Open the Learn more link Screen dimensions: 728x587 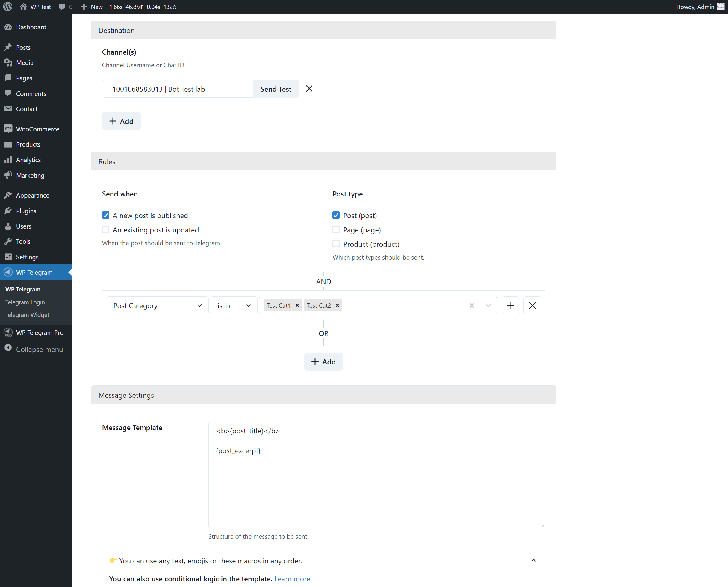pos(292,579)
